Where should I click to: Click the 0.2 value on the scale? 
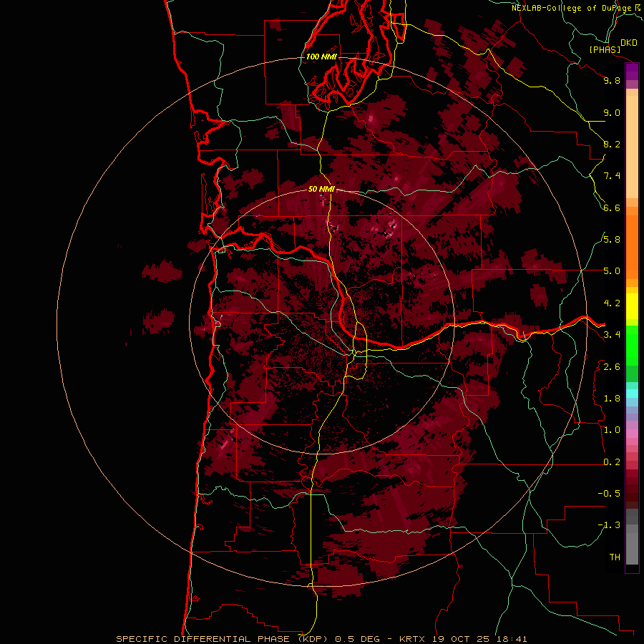click(612, 462)
